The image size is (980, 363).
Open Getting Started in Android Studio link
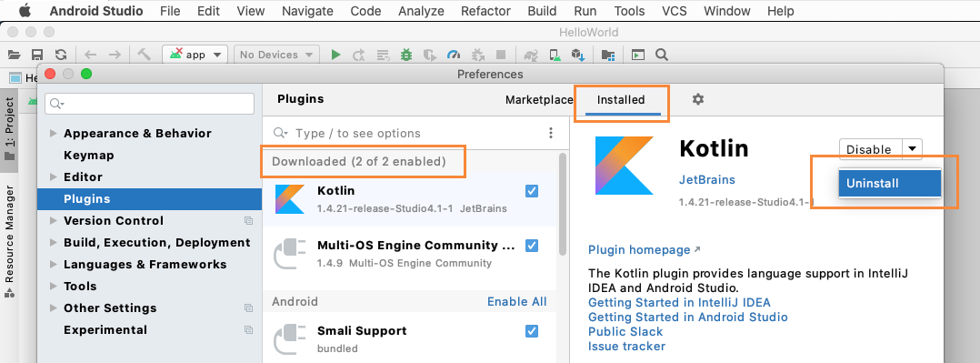688,318
